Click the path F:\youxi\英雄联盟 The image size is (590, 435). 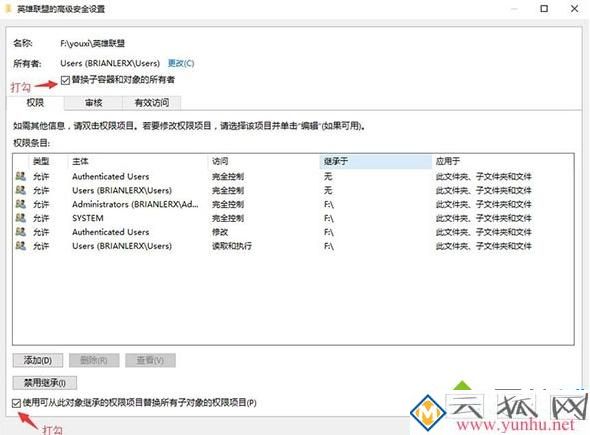[93, 43]
